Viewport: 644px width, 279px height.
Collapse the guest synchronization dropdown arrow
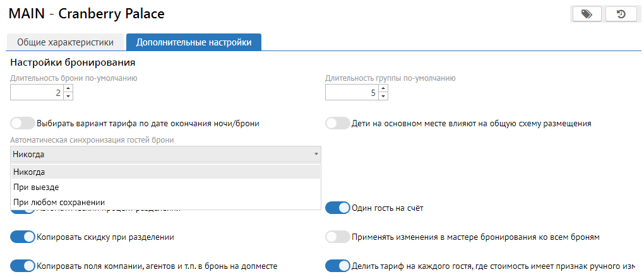(x=316, y=154)
